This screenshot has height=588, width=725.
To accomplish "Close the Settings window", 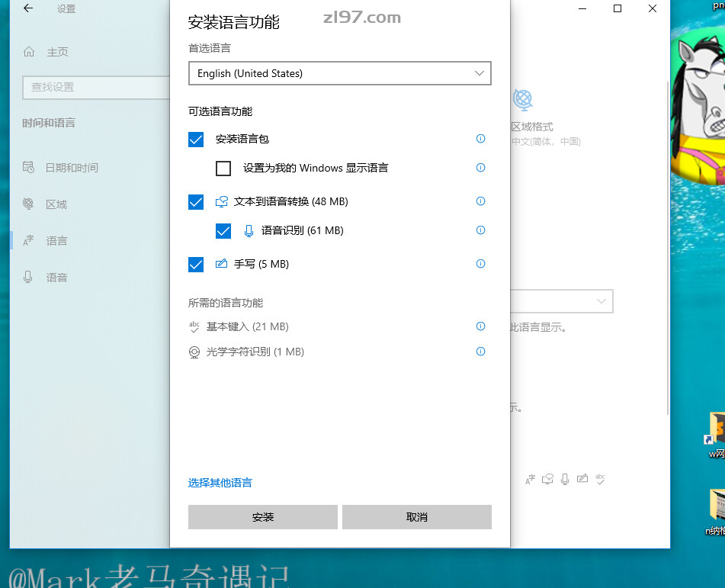I will pyautogui.click(x=653, y=8).
